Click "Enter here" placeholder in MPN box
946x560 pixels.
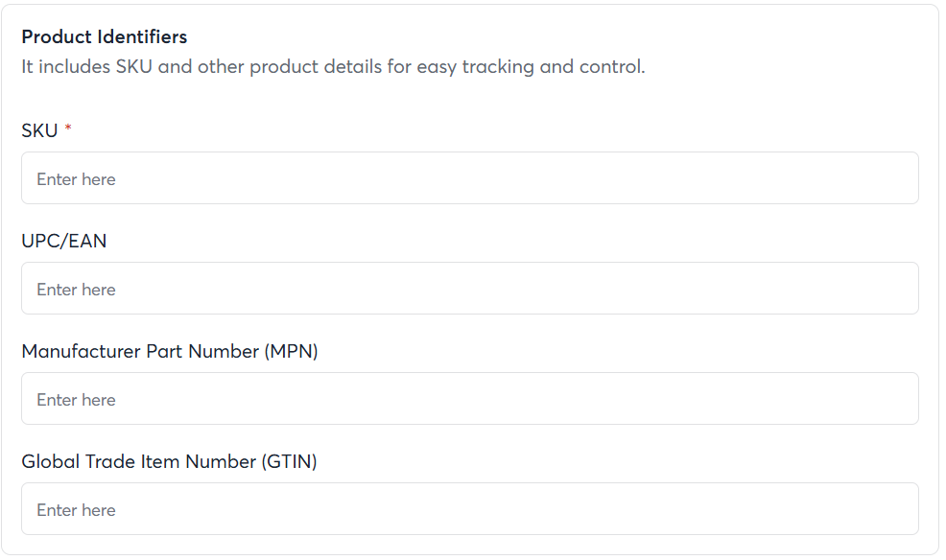[x=76, y=400]
